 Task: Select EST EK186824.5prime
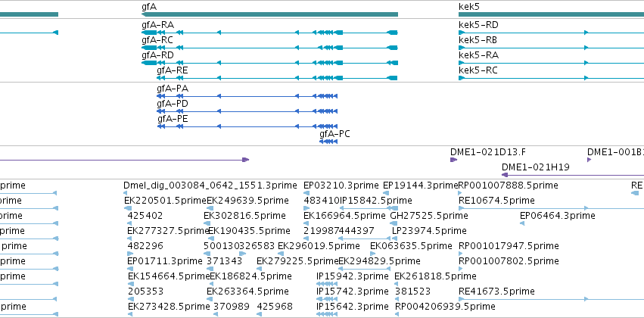click(x=250, y=277)
